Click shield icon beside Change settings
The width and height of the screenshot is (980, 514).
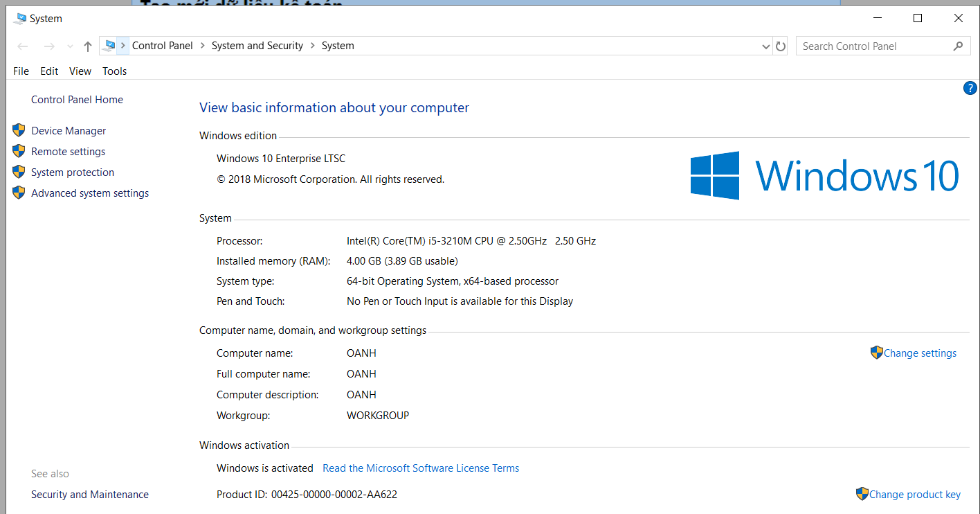[x=877, y=353]
